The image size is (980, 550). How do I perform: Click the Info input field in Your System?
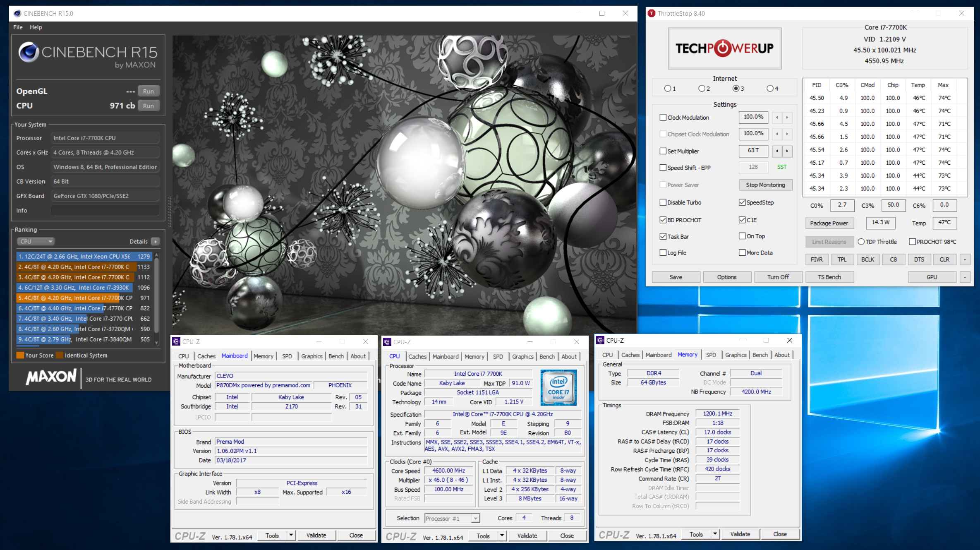click(x=105, y=210)
